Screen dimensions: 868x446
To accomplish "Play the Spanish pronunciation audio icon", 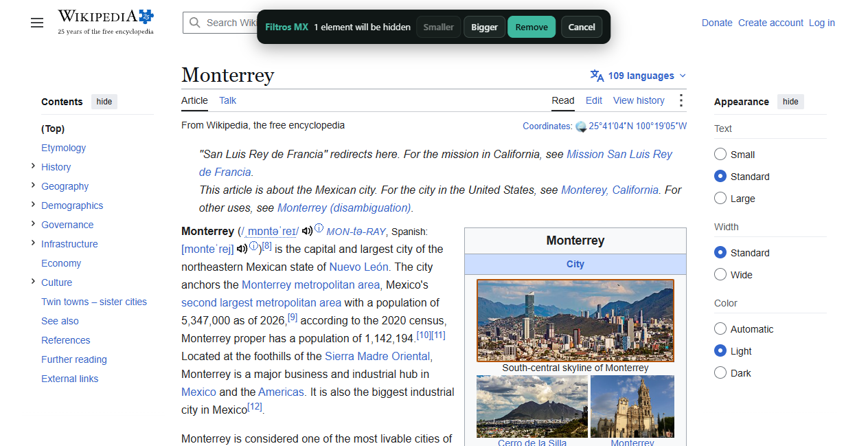I will (x=242, y=249).
